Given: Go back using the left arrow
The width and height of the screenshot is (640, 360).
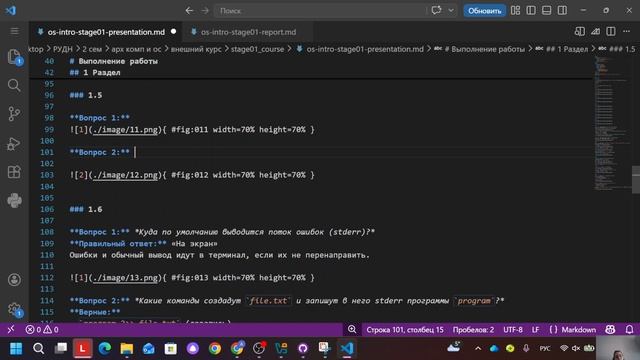Looking at the screenshot, I should coord(189,11).
